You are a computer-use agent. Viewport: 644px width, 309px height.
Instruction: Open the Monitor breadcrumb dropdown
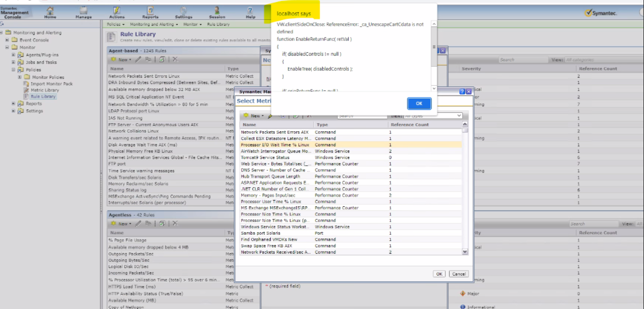[192, 24]
